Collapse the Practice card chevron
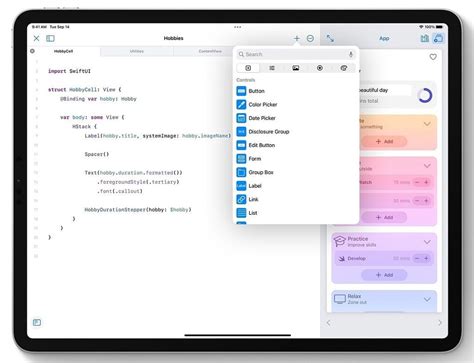The height and width of the screenshot is (363, 474). pos(427,242)
